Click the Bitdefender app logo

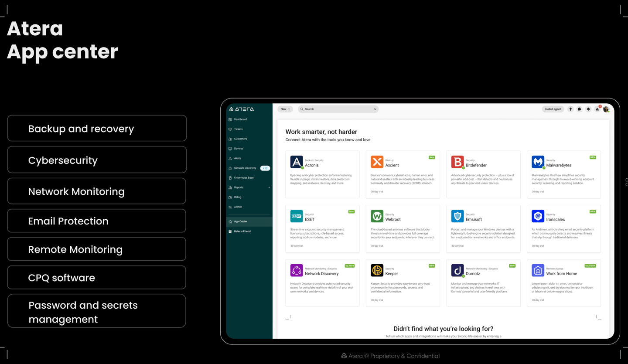point(457,162)
